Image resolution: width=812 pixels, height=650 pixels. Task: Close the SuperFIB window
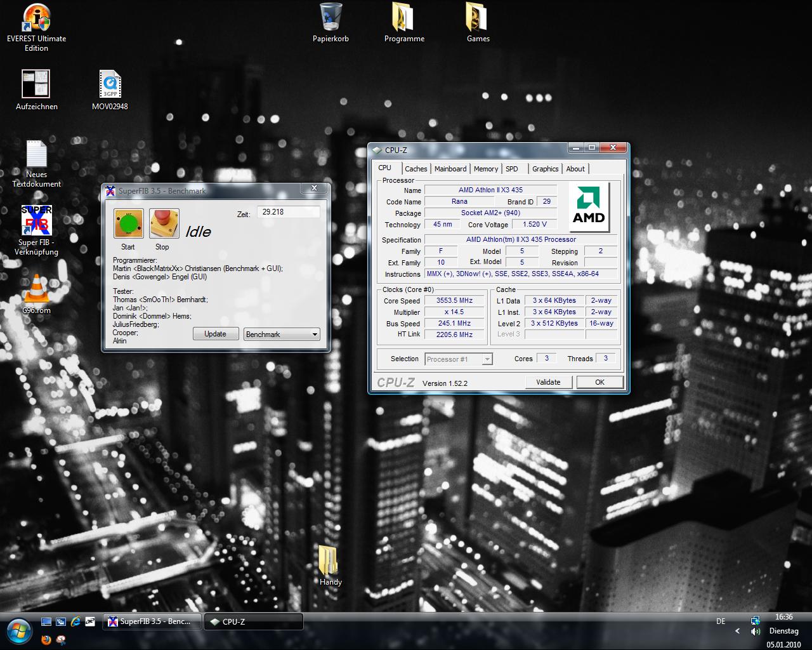pos(314,189)
